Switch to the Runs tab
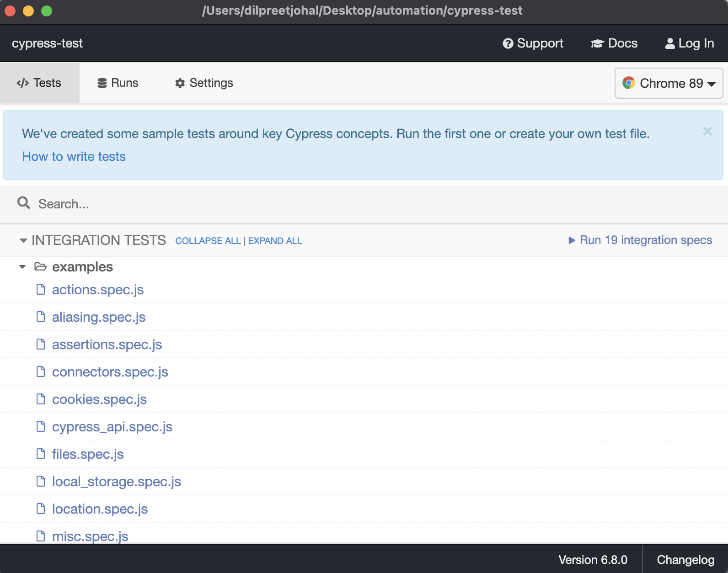The width and height of the screenshot is (728, 573). pos(118,83)
